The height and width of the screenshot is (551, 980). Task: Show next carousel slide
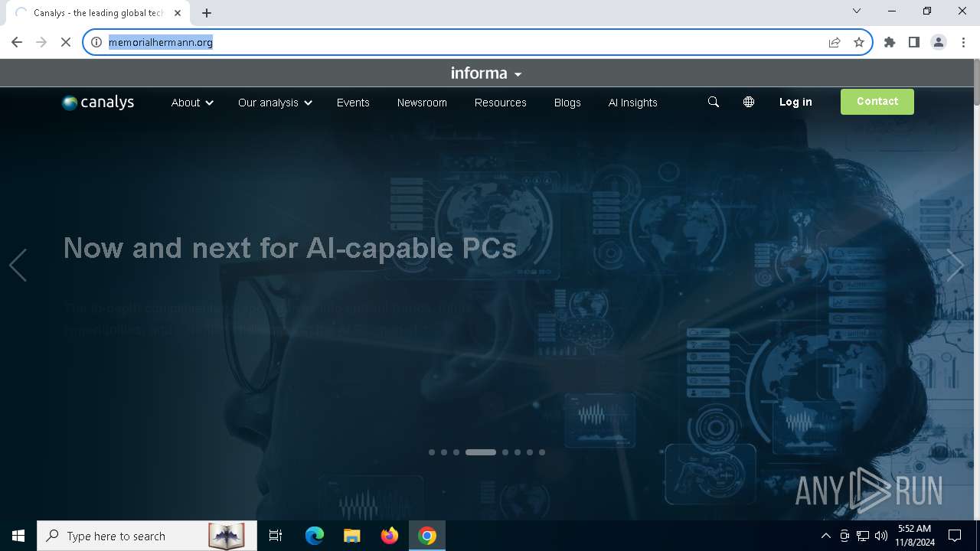[x=955, y=266]
